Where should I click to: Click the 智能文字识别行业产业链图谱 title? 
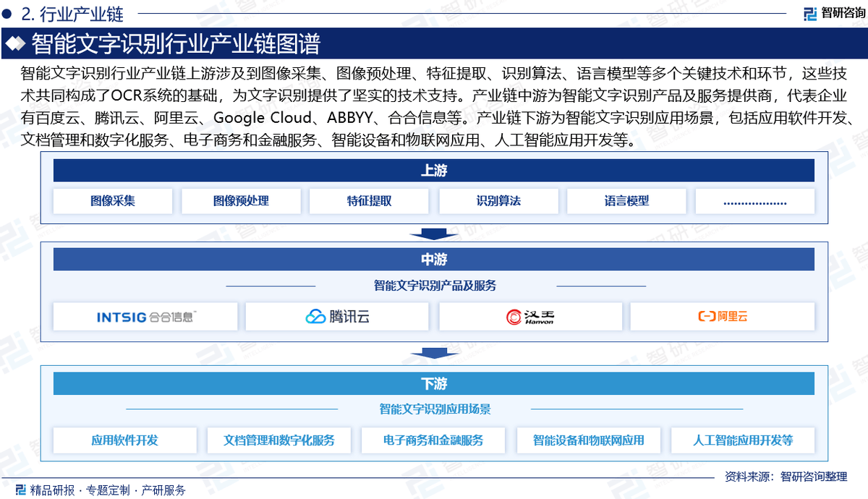click(x=176, y=45)
